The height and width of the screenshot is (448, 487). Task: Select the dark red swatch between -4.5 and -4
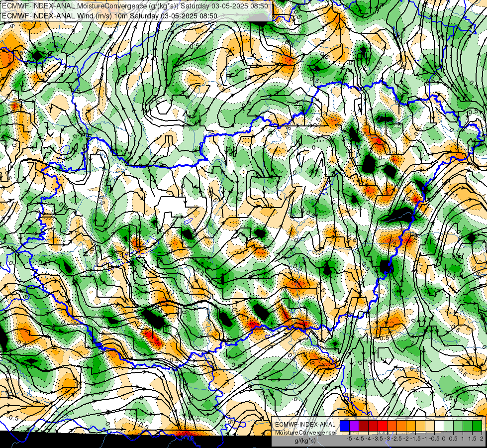364,426
